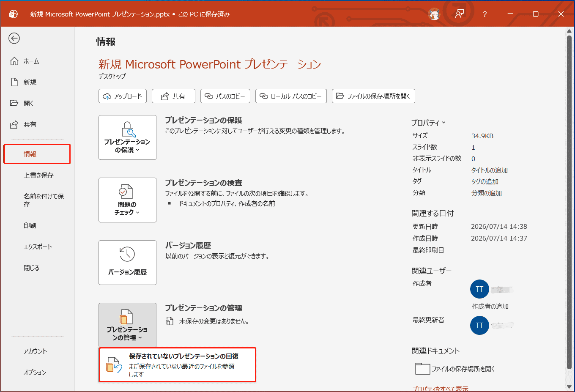This screenshot has height=392, width=575.
Task: Click the presentation title heading
Action: [x=210, y=64]
